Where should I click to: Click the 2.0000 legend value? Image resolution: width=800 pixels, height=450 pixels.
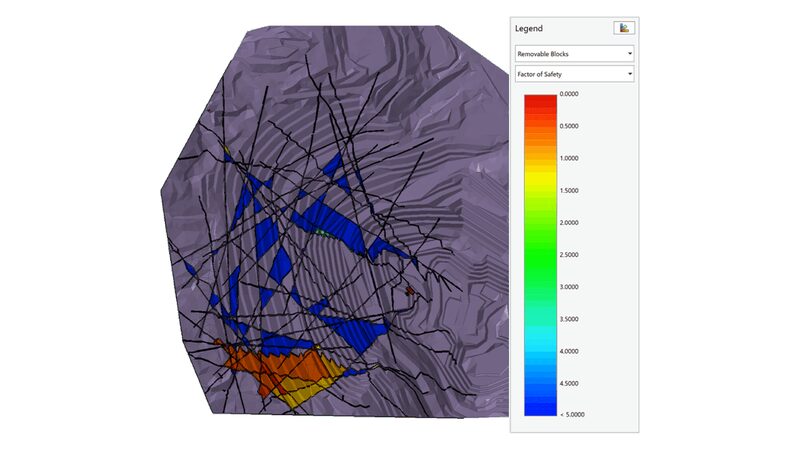point(569,222)
